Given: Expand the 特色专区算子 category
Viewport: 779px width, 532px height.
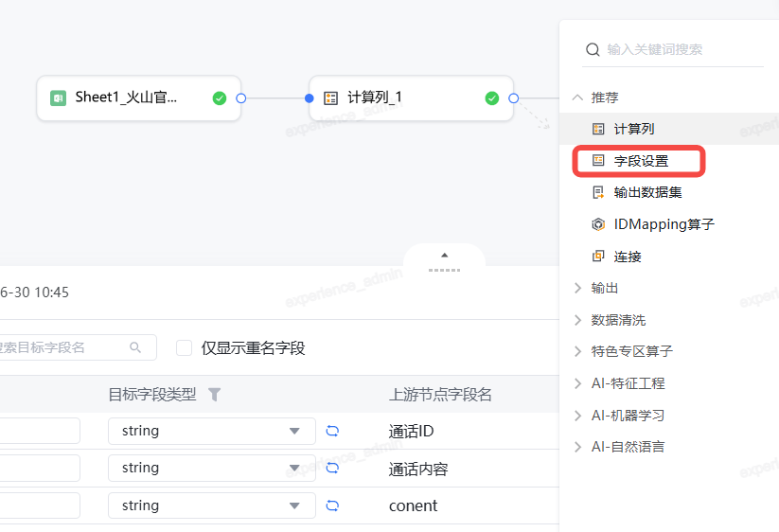Looking at the screenshot, I should coord(577,352).
